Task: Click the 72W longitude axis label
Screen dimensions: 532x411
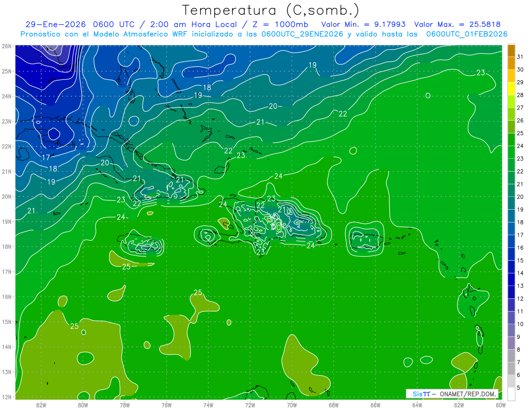Action: [250, 404]
